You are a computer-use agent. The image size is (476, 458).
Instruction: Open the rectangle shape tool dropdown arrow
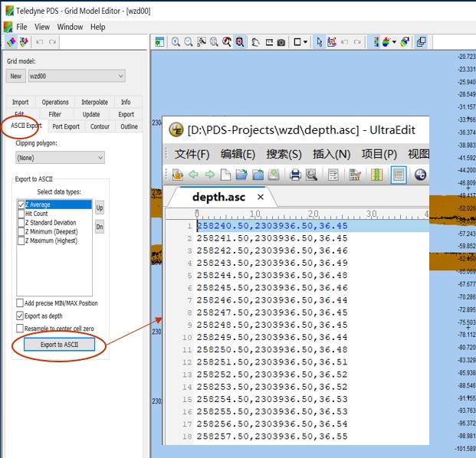click(x=305, y=42)
